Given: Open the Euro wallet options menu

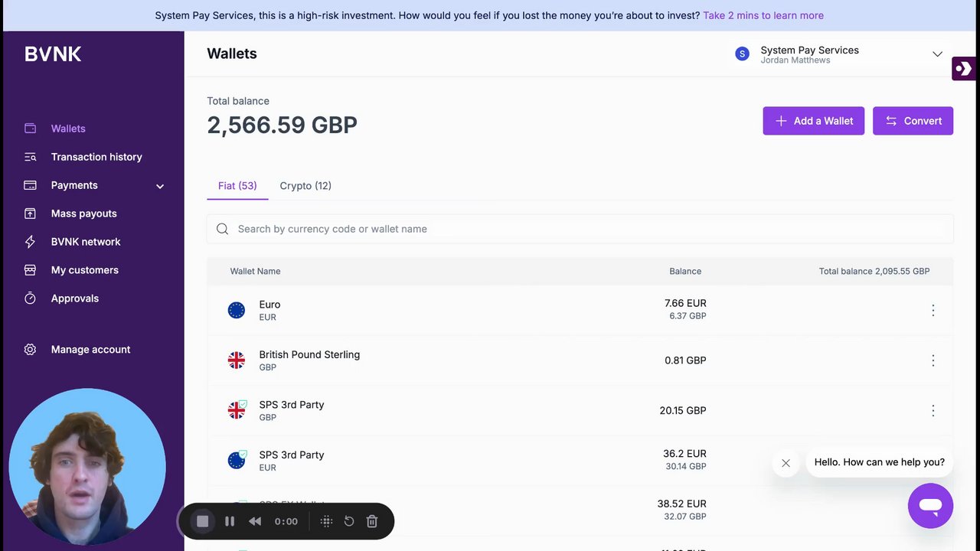Looking at the screenshot, I should (933, 310).
